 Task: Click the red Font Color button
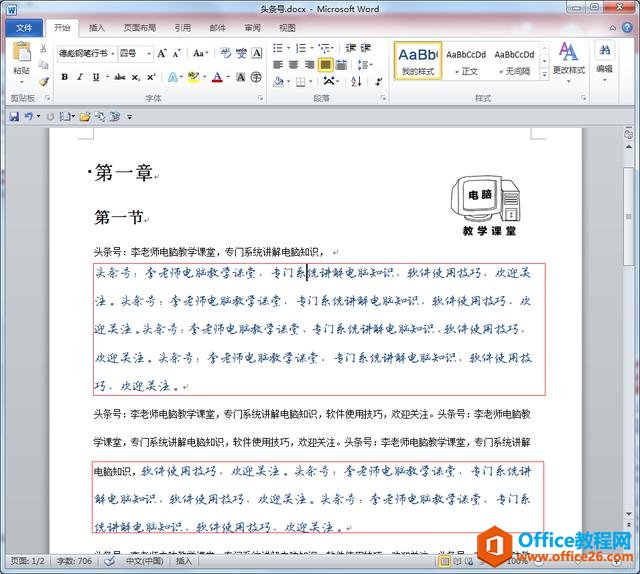click(x=218, y=77)
